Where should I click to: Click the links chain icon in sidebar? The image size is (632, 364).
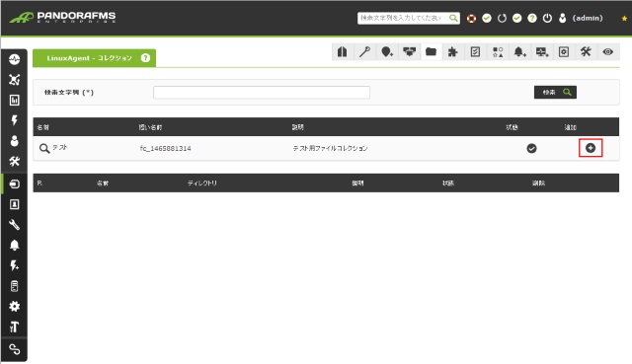[x=15, y=349]
